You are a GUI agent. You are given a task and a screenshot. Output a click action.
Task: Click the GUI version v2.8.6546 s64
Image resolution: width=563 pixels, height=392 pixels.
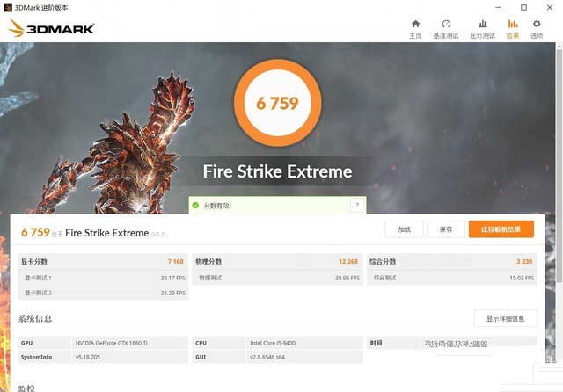point(267,357)
